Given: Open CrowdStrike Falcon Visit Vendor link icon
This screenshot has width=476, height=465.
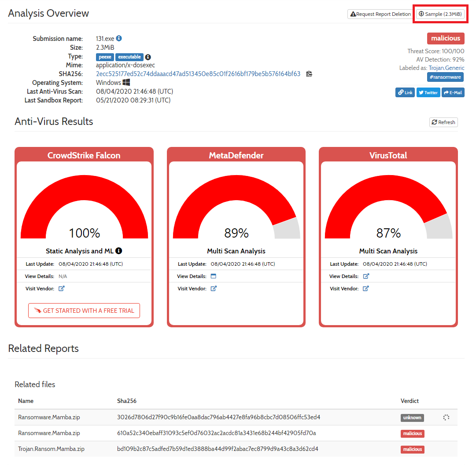Looking at the screenshot, I should [x=61, y=289].
